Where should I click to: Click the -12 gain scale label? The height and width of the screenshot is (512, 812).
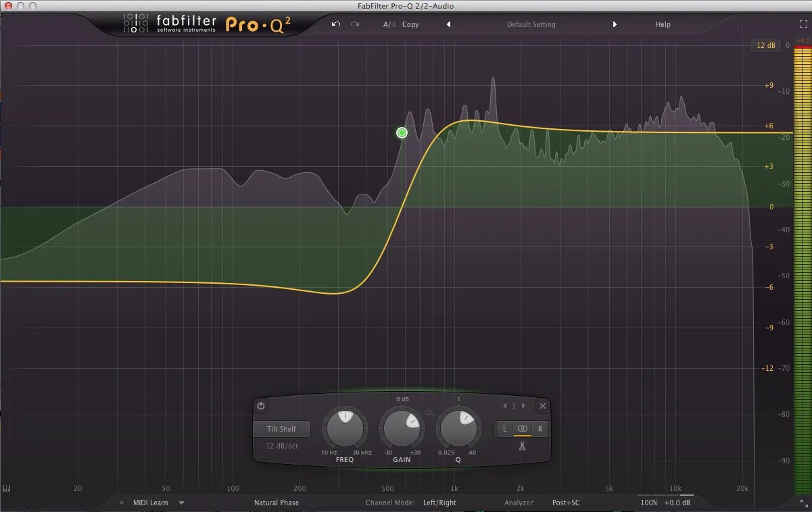point(767,368)
